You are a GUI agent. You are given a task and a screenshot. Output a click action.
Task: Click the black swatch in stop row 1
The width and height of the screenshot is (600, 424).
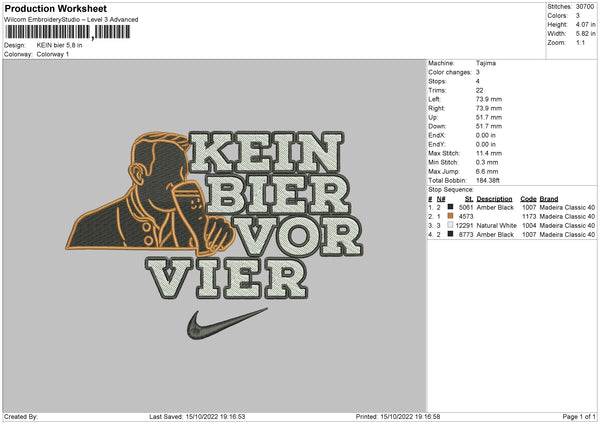click(450, 207)
